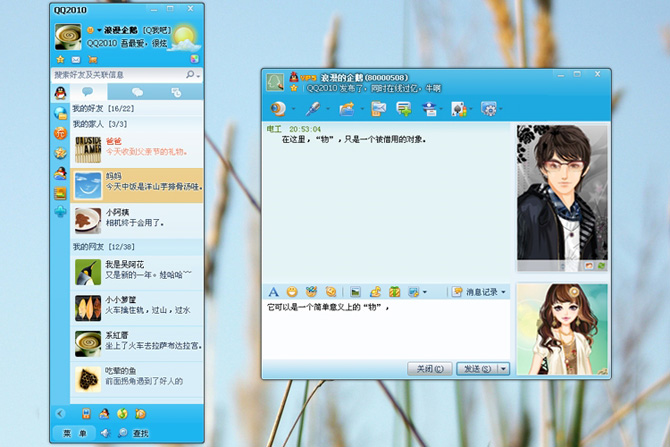Image resolution: width=670 pixels, height=447 pixels.
Task: Start a video call with the webcam icon
Action: 278,109
